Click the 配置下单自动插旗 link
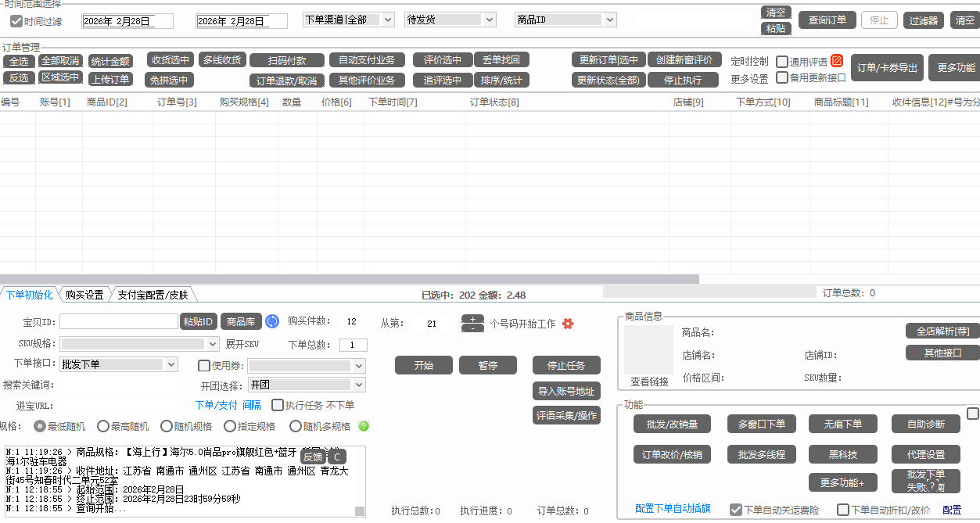The width and height of the screenshot is (980, 523). click(673, 509)
